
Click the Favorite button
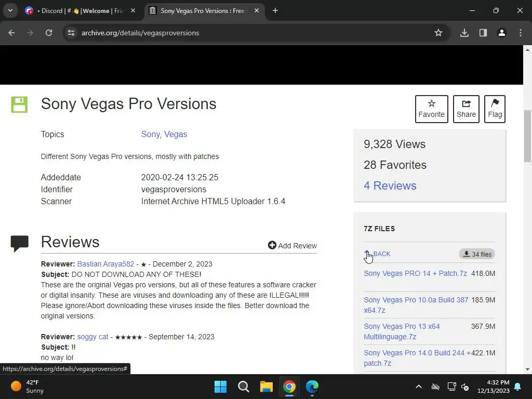point(432,109)
